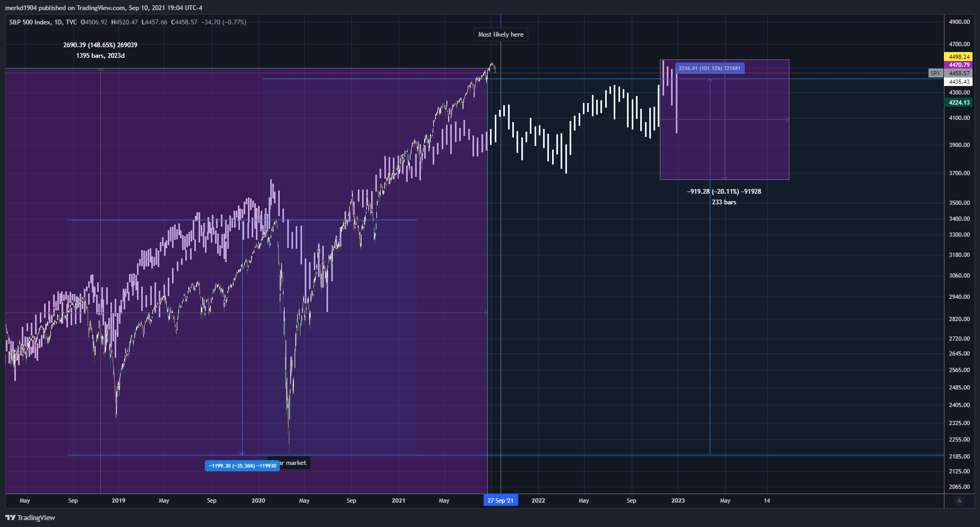
Task: Click the '14' label on time axis
Action: (767, 500)
